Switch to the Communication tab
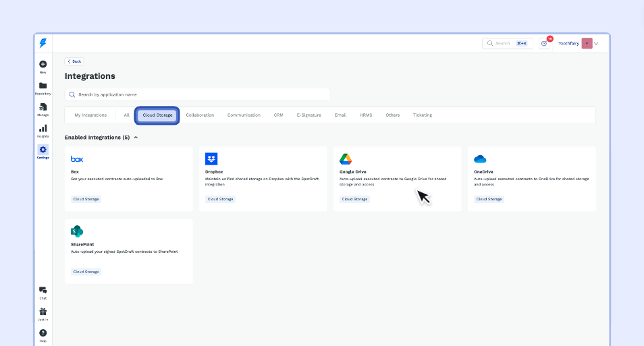Image resolution: width=644 pixels, height=346 pixels. pos(244,115)
